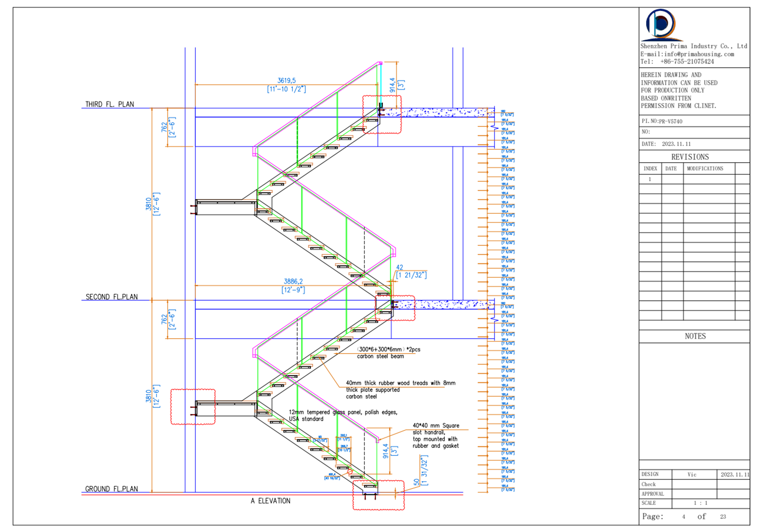The width and height of the screenshot is (758, 532).
Task: Click the upper 3810 [12'-6"] height dimension
Action: tap(153, 204)
